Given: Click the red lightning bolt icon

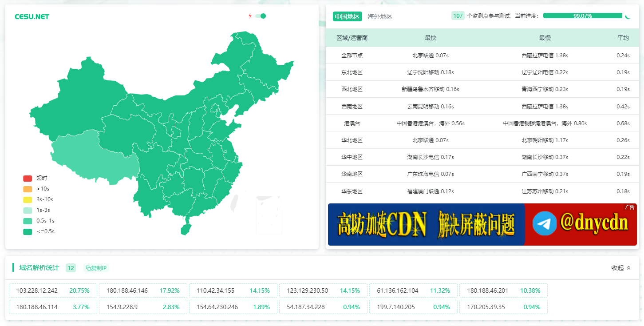Looking at the screenshot, I should click(x=250, y=16).
